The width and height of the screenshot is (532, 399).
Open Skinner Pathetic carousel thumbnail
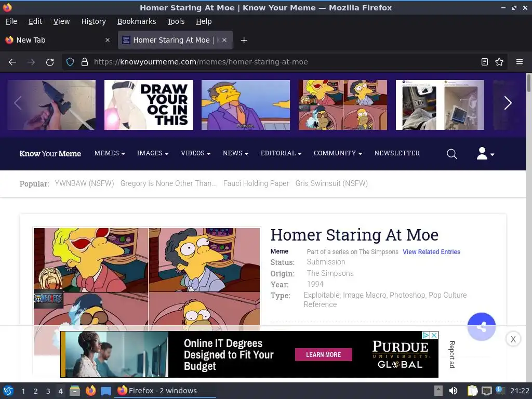246,105
